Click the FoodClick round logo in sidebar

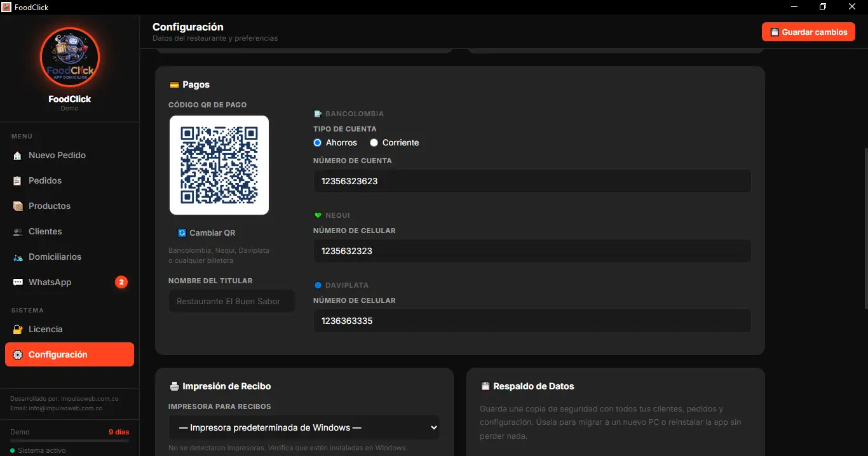[x=70, y=57]
